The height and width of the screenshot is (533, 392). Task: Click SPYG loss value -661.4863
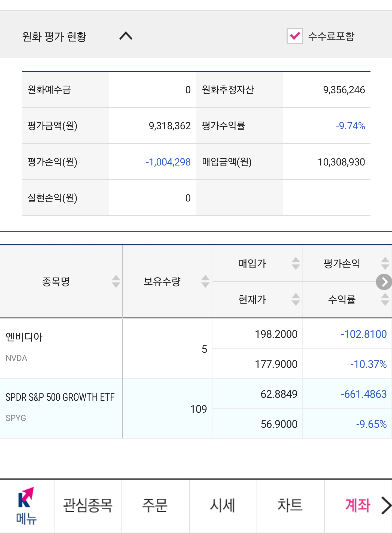click(x=364, y=394)
